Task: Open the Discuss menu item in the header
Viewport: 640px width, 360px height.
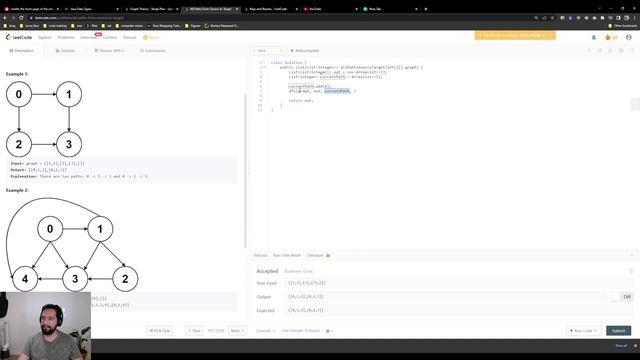Action: click(129, 38)
